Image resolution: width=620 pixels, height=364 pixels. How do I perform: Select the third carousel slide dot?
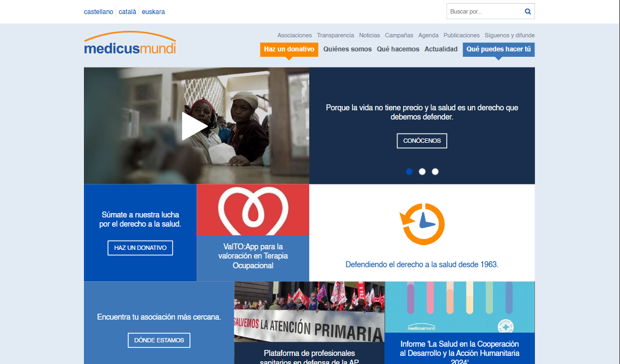coord(435,171)
